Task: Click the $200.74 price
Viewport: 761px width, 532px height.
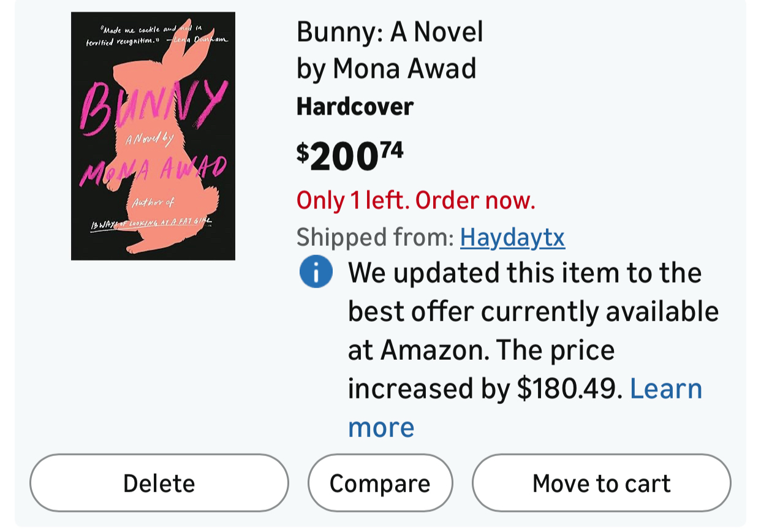Action: click(350, 155)
